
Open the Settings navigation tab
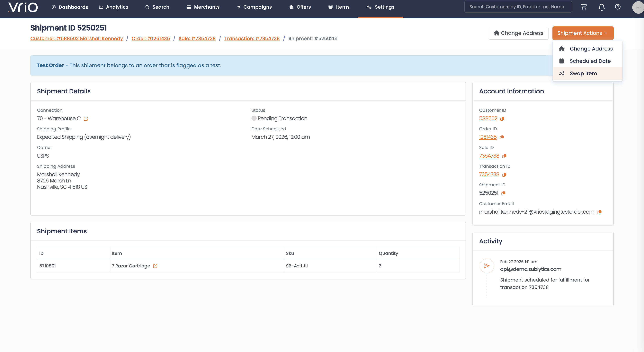[x=380, y=7]
